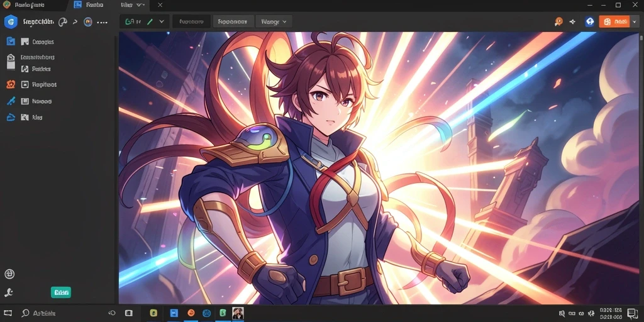Screen dimensions: 644x322
Task: Open the three-dots more options menu
Action: pos(102,22)
